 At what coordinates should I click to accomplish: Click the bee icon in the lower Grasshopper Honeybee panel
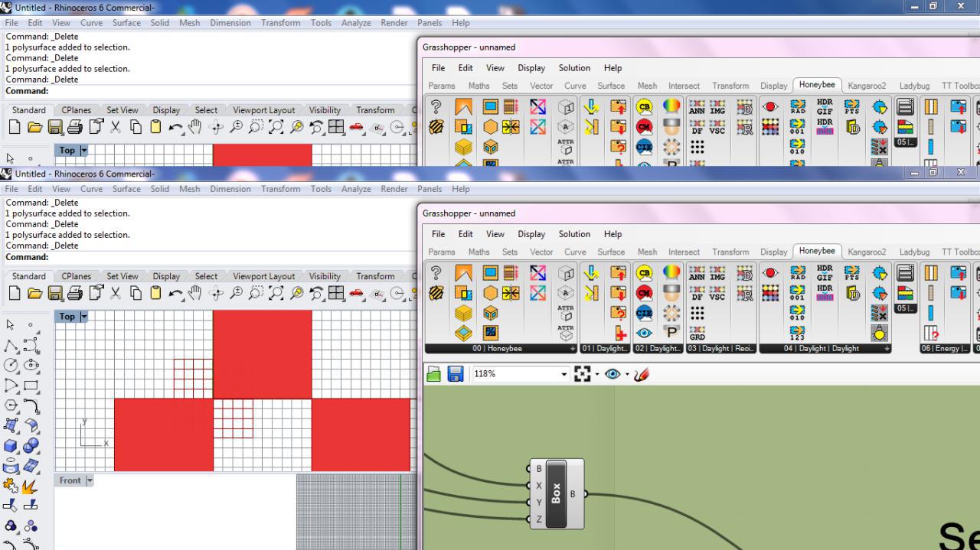click(x=436, y=293)
